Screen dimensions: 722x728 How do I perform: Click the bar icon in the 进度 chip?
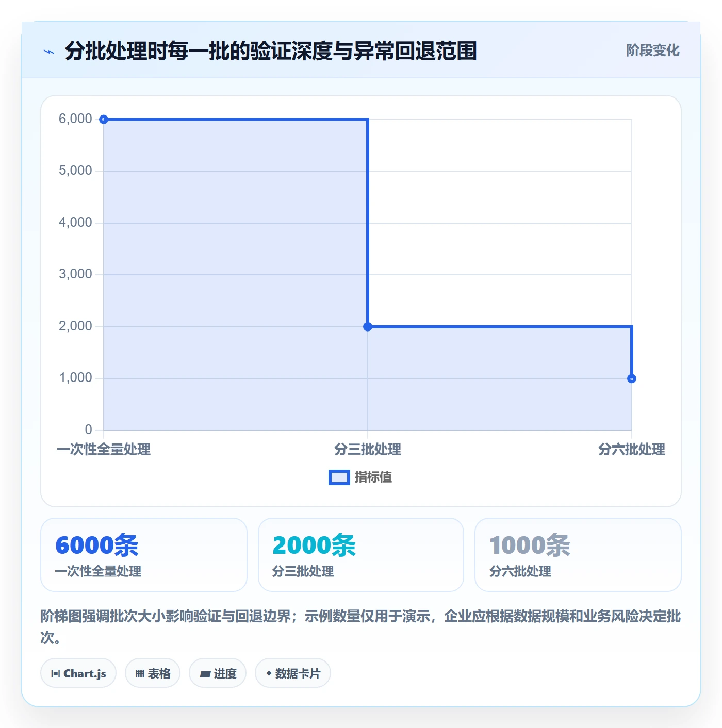tap(205, 674)
